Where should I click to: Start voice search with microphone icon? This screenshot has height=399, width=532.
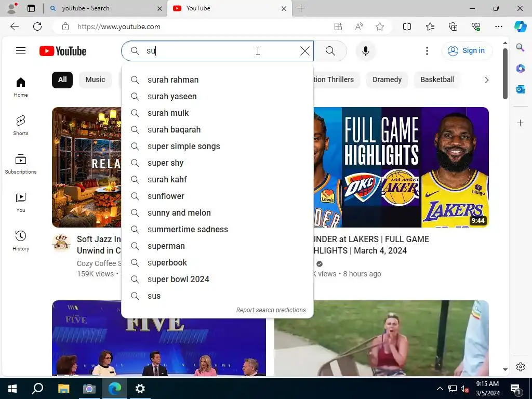[x=365, y=51]
